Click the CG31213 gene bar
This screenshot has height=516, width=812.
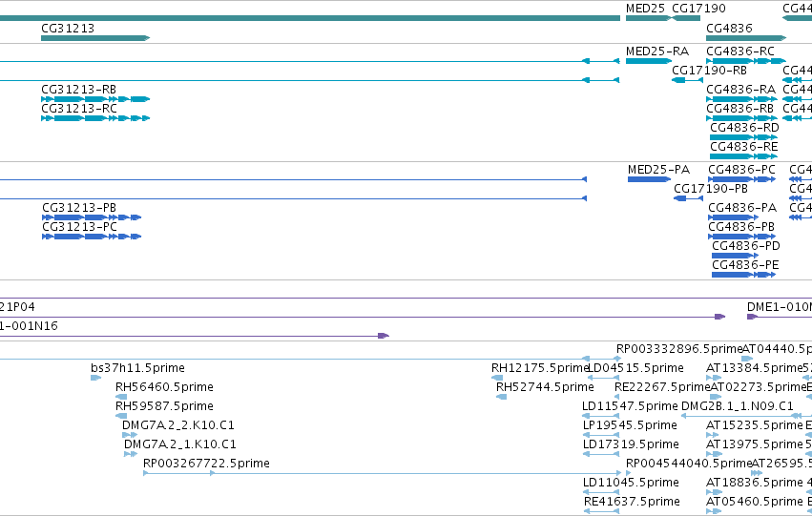coord(95,38)
